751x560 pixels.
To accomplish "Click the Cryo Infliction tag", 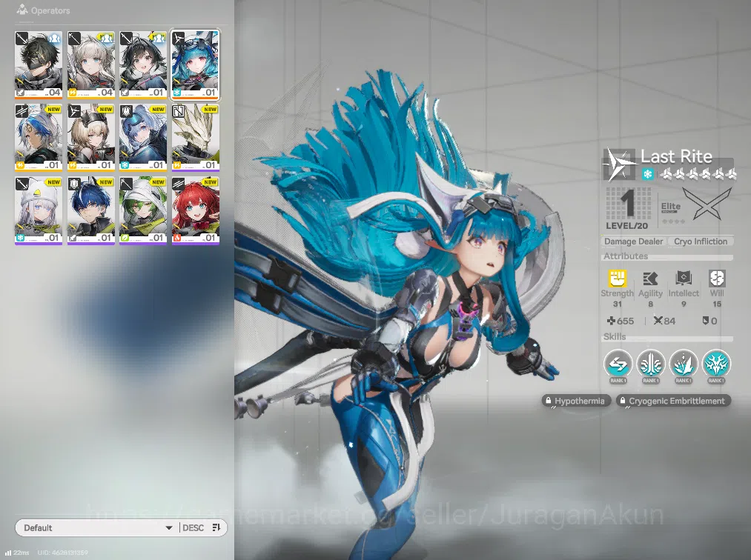I will pos(701,241).
